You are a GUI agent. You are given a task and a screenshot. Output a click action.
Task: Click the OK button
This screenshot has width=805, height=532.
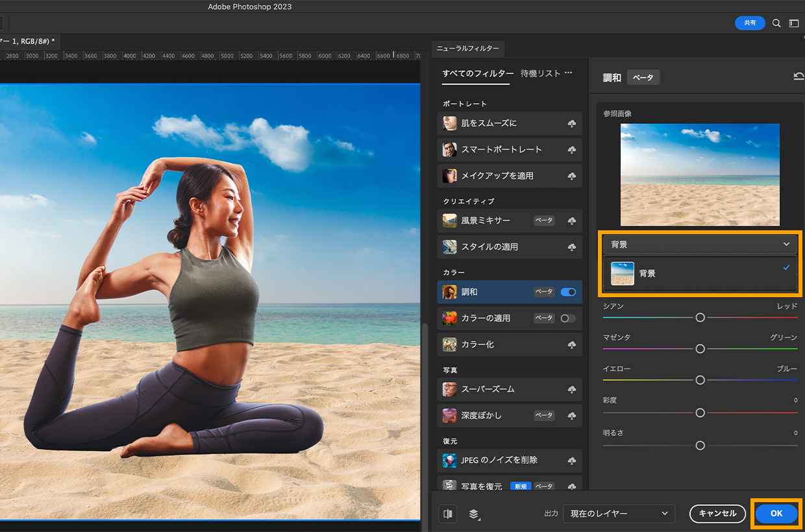coord(776,514)
